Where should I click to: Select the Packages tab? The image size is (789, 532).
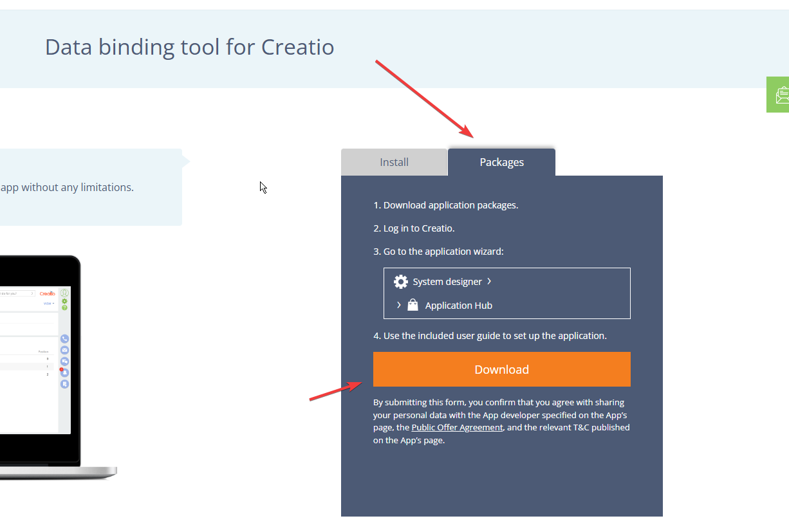[501, 162]
